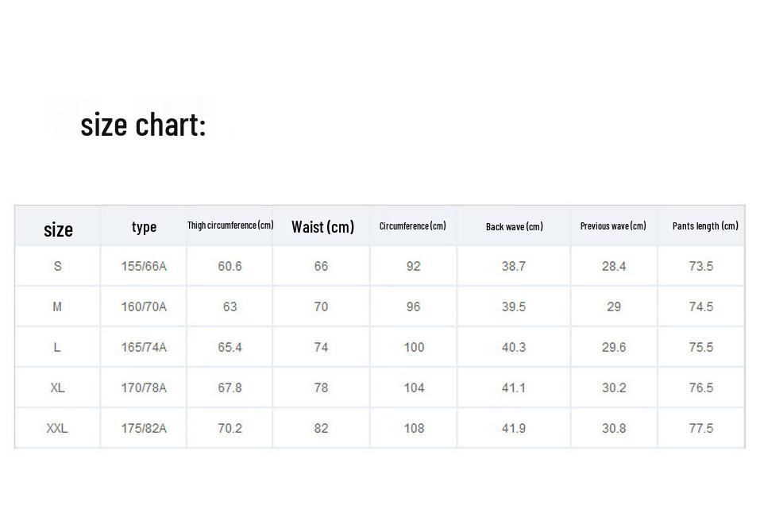Select the 'size' column header
The height and width of the screenshot is (532, 760).
[58, 229]
